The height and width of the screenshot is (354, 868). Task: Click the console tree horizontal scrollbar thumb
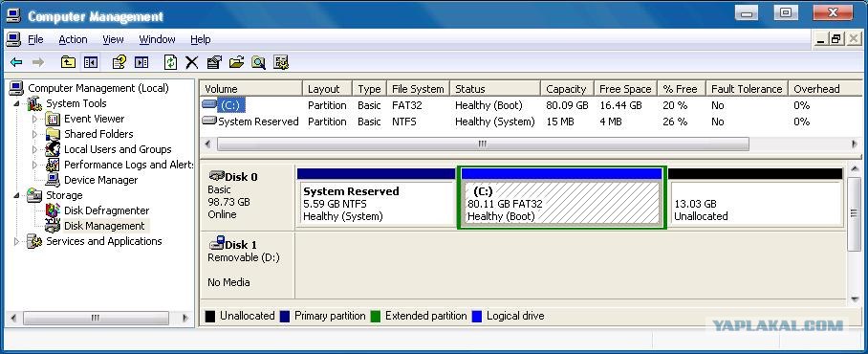(96, 318)
